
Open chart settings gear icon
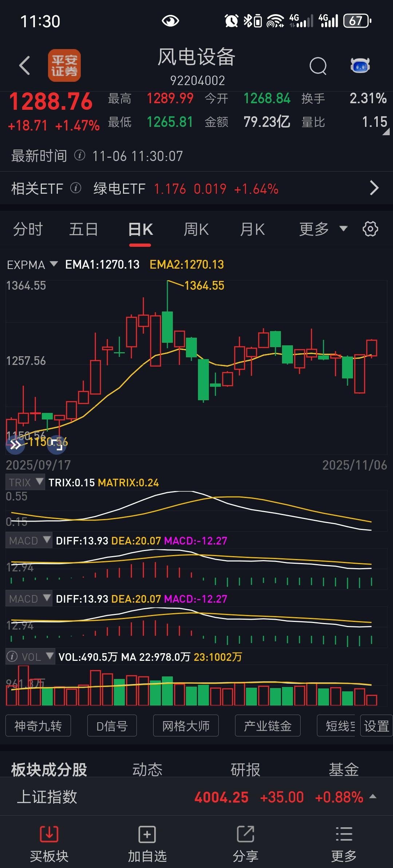tap(370, 229)
